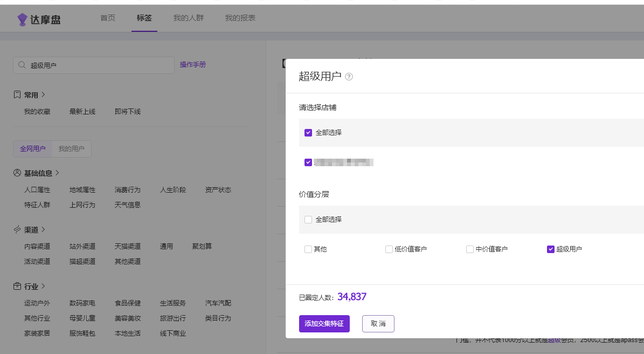Screen dimensions: 644x354
Task: Select 上网行为 category
Action: coord(82,205)
